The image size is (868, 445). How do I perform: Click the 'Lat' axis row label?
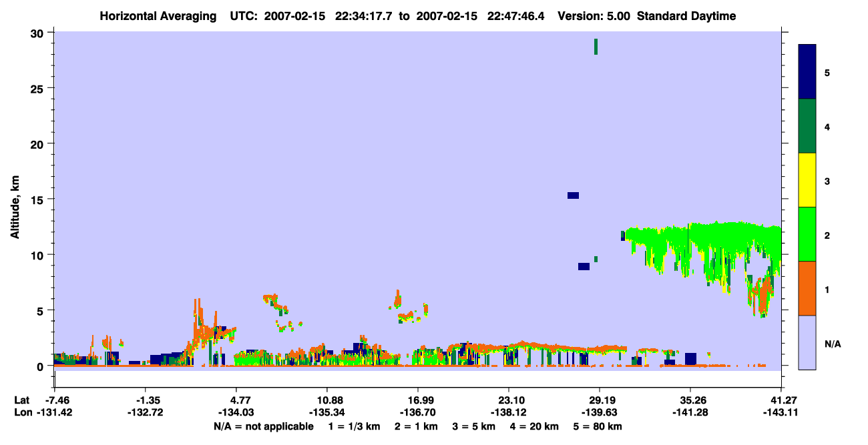coord(21,400)
